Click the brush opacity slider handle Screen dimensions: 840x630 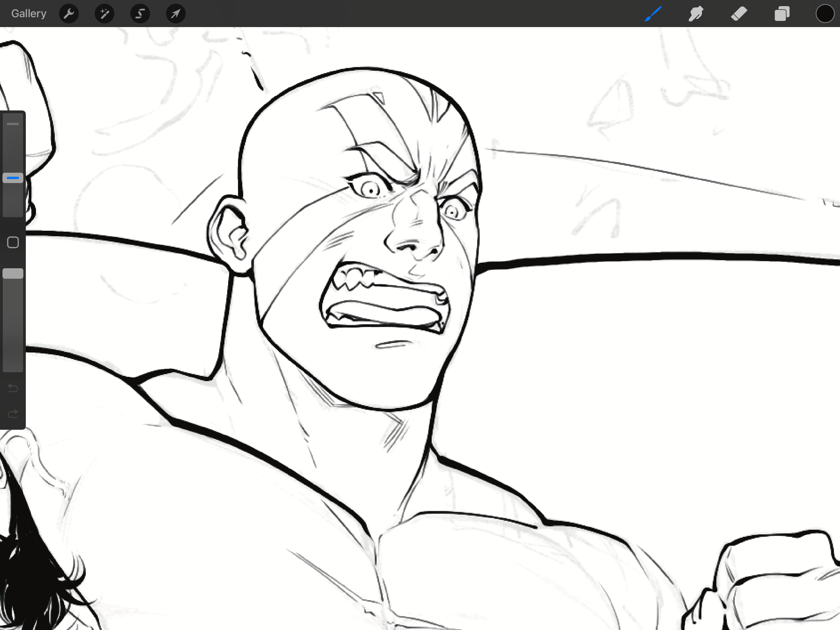13,273
